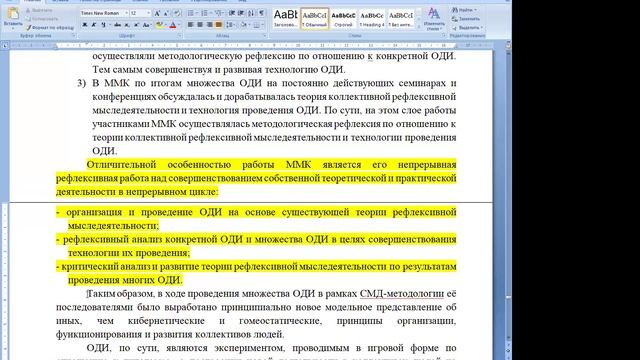Toggle Superscript formatting
640x360 pixels.
136,25
